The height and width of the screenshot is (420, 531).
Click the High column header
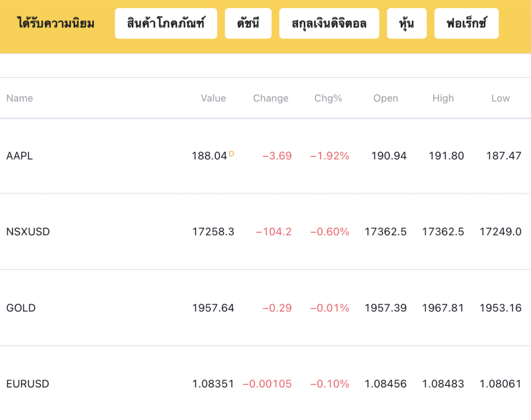[443, 98]
